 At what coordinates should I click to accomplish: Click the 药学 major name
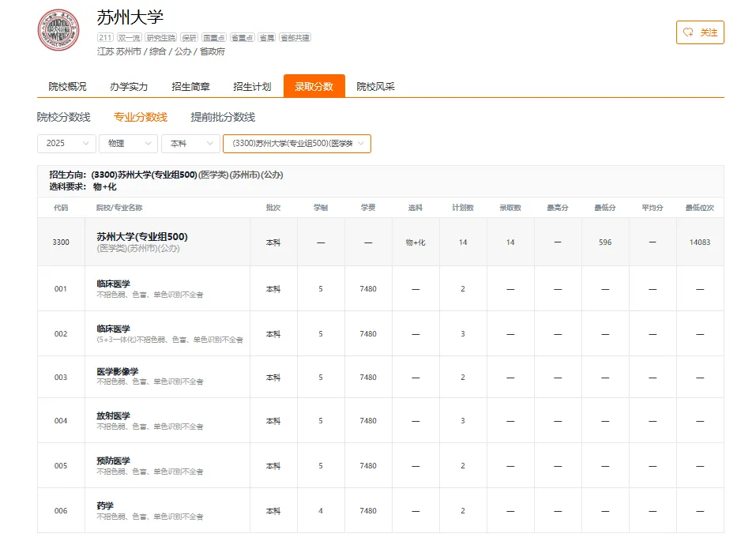pos(105,506)
